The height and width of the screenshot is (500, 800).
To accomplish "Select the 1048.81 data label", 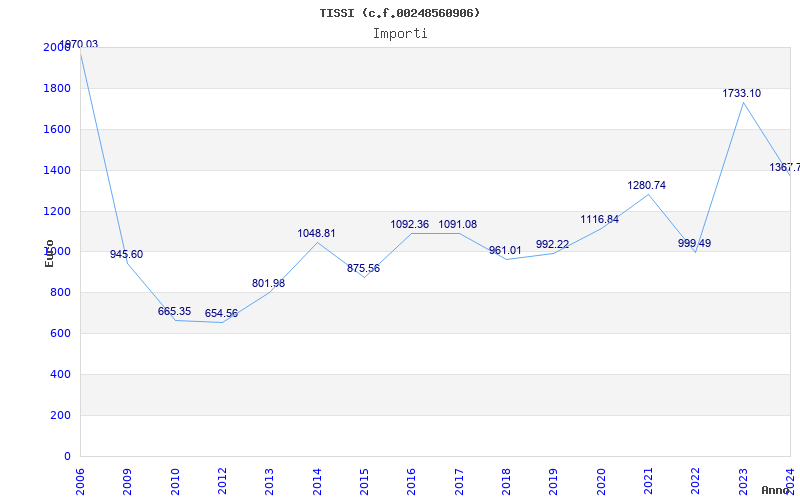I will [316, 233].
